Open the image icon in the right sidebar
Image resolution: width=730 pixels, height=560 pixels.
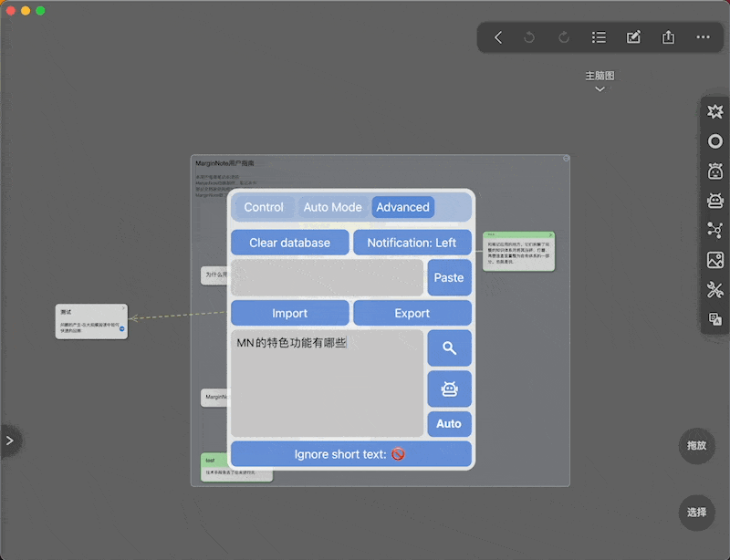pyautogui.click(x=715, y=260)
